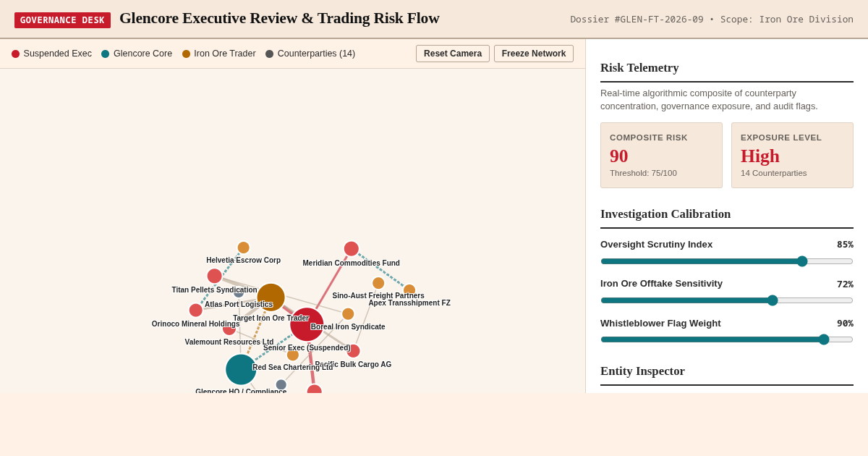
Task: Click the Threshold: 75/100 text
Action: (x=643, y=173)
